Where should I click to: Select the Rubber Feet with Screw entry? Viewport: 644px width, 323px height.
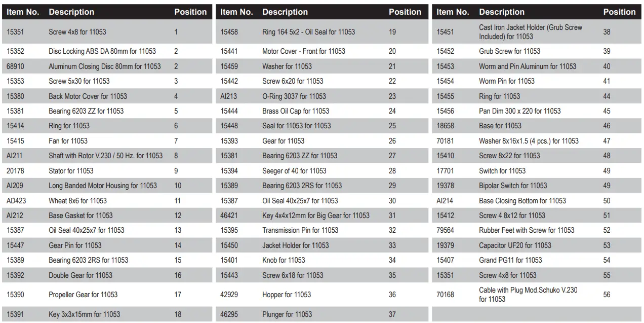(527, 230)
